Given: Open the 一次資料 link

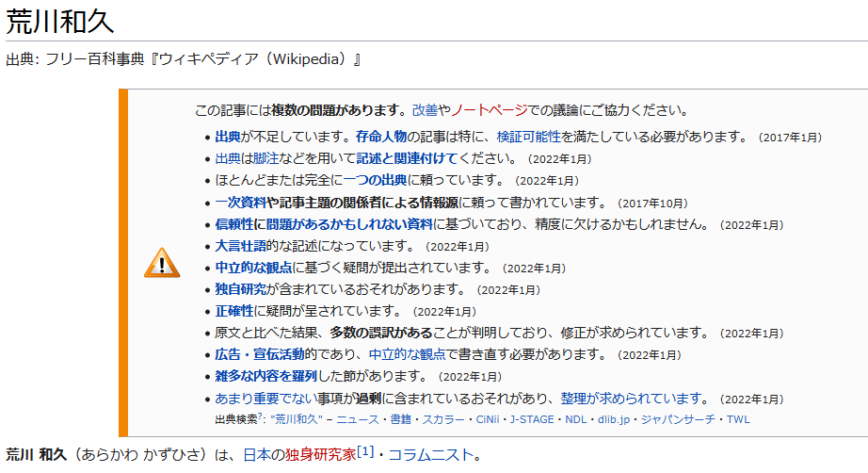Looking at the screenshot, I should pos(240,203).
